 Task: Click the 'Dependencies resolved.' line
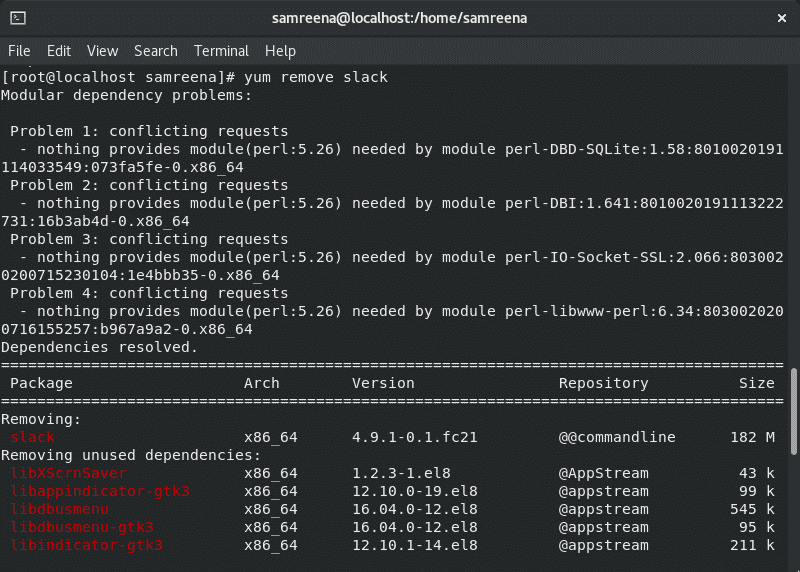[99, 347]
